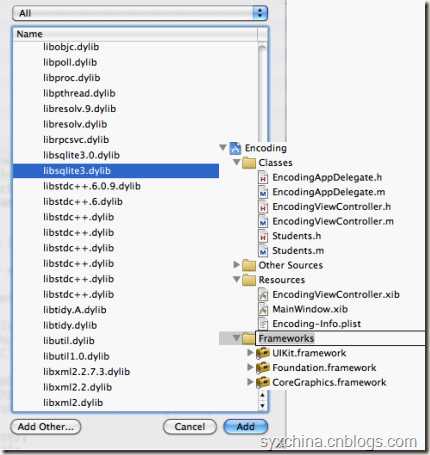Select libutil.dylib in the list

coord(69,341)
